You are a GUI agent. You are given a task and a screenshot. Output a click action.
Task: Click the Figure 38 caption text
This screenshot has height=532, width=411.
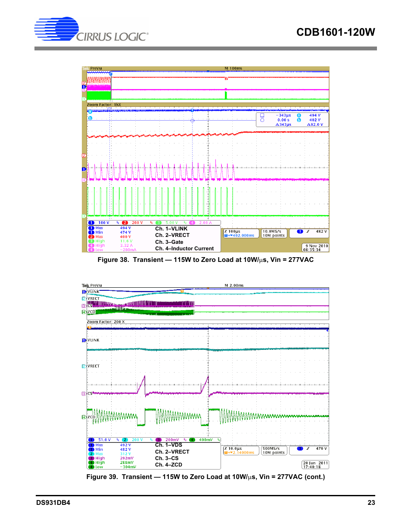(x=205, y=260)
